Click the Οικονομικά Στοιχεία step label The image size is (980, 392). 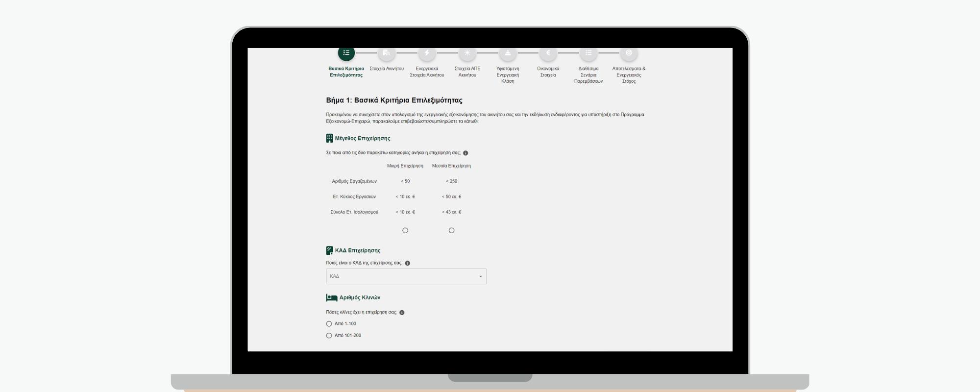[x=548, y=72]
